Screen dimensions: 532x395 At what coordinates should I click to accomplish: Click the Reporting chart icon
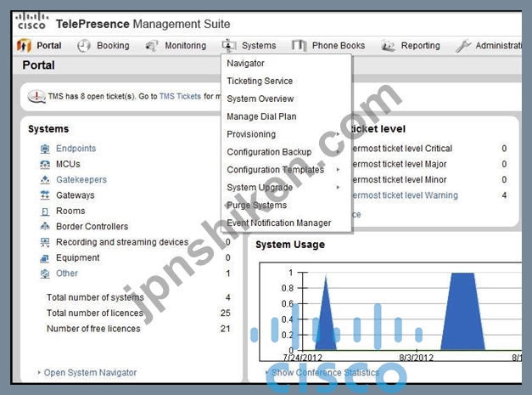point(388,46)
